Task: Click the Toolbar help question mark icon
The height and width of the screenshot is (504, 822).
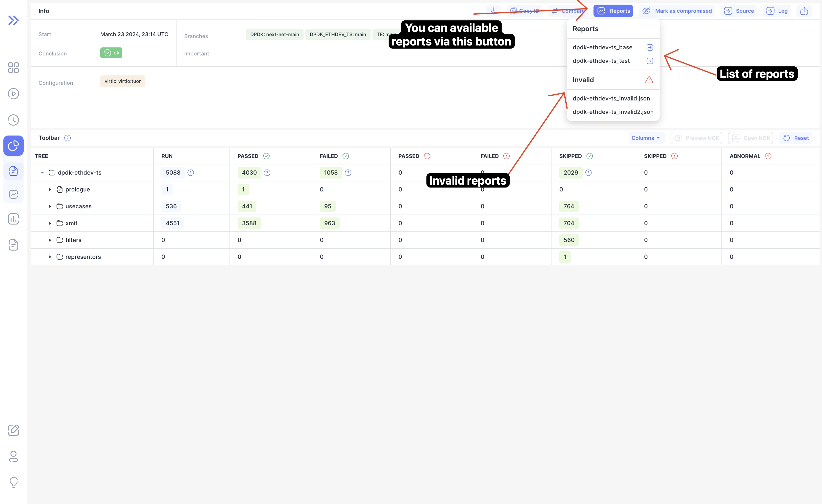Action: click(67, 138)
